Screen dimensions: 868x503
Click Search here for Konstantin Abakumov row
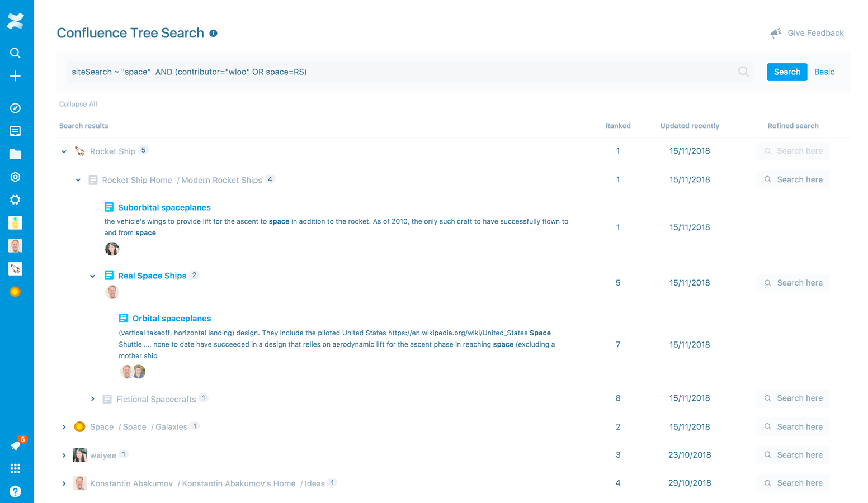coord(792,483)
